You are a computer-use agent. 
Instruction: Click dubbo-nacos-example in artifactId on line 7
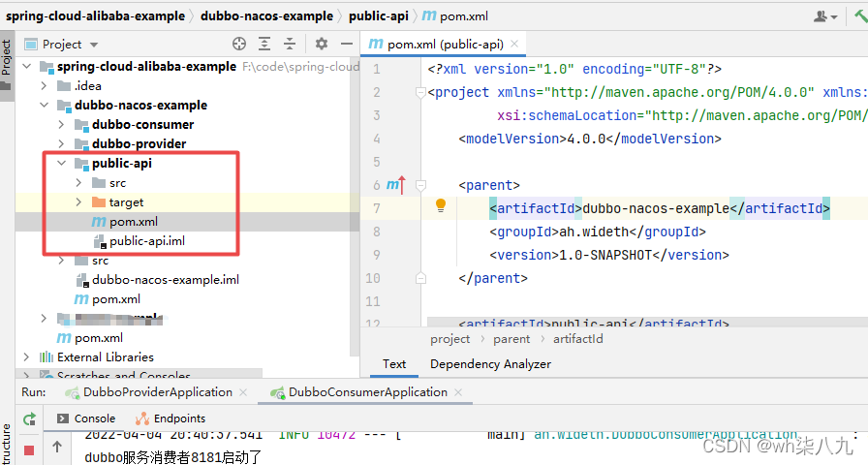656,208
